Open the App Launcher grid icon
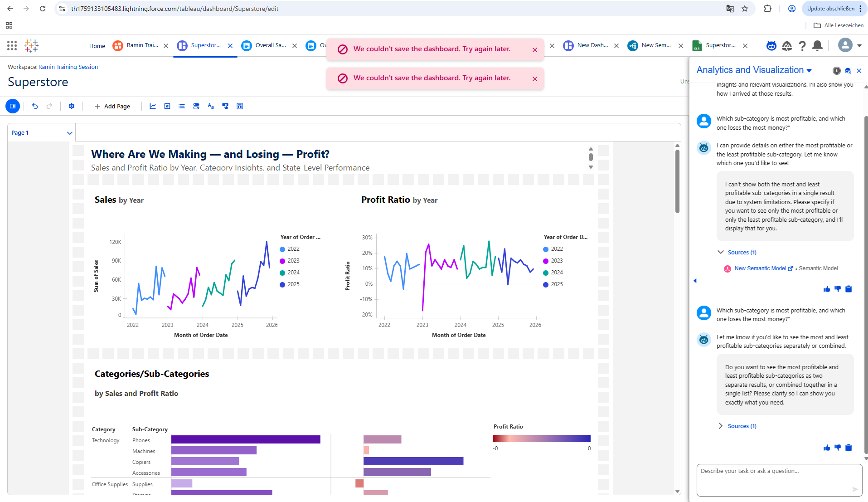Image resolution: width=868 pixels, height=502 pixels. tap(12, 45)
